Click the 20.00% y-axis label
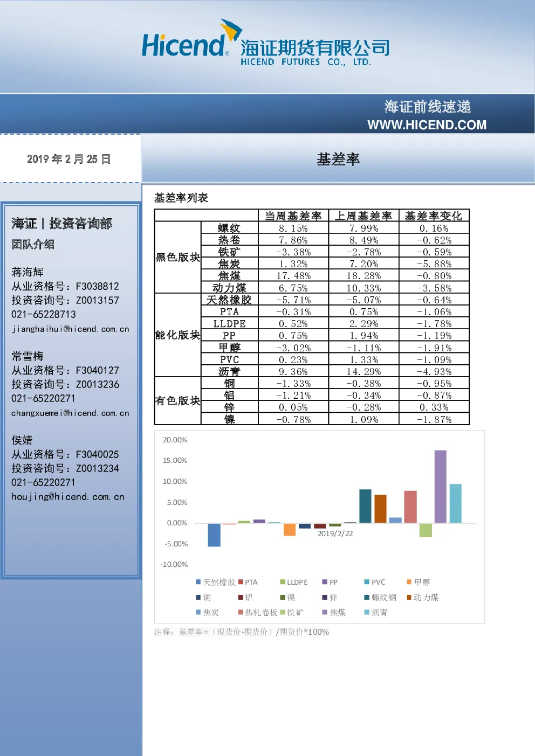Screen dimensions: 535x756 coord(175,440)
